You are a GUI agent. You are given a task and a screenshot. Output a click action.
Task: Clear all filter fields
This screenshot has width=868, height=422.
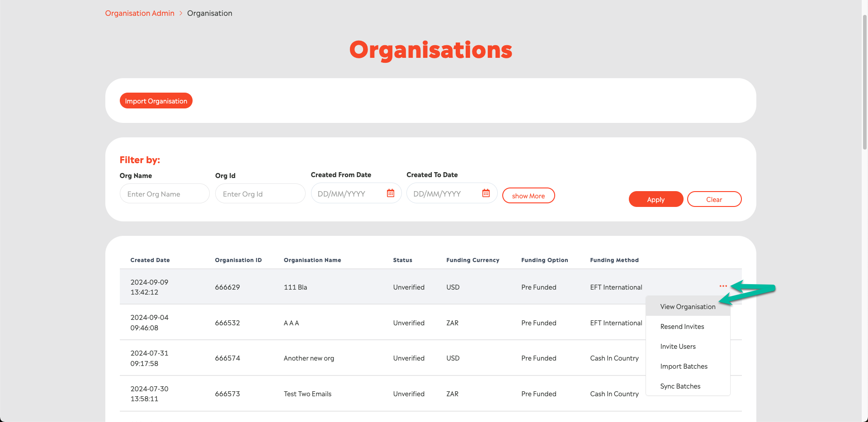[x=714, y=199]
